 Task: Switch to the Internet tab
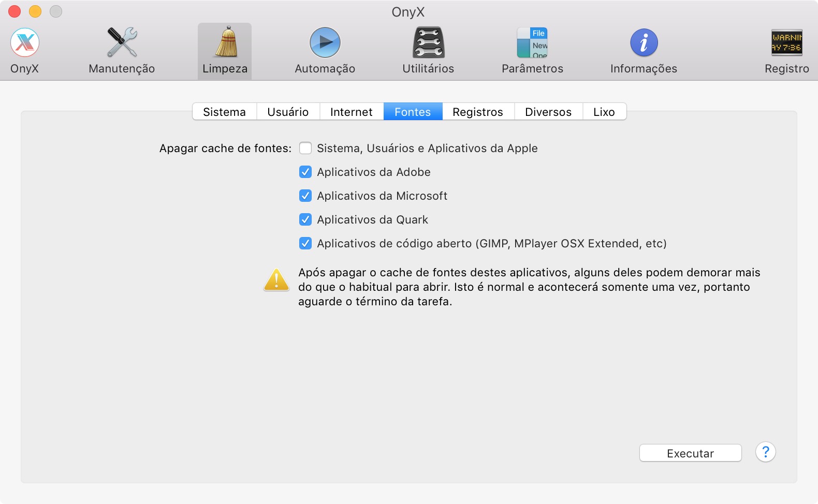click(x=352, y=112)
